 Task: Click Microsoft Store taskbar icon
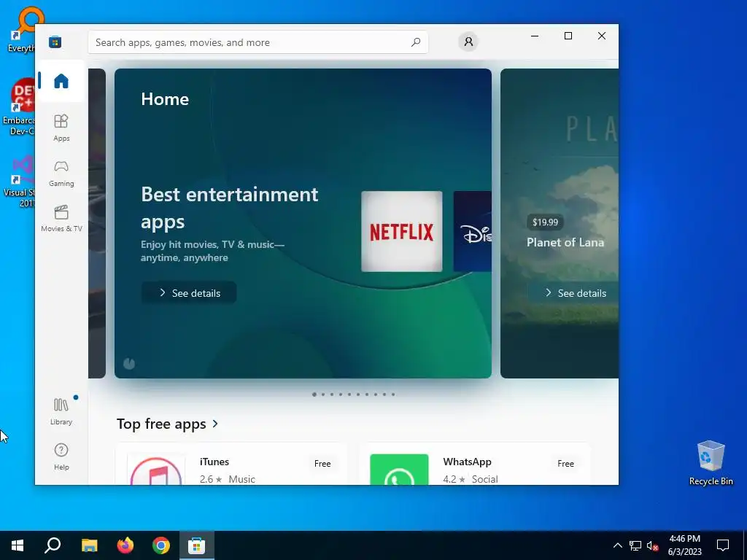coord(197,545)
